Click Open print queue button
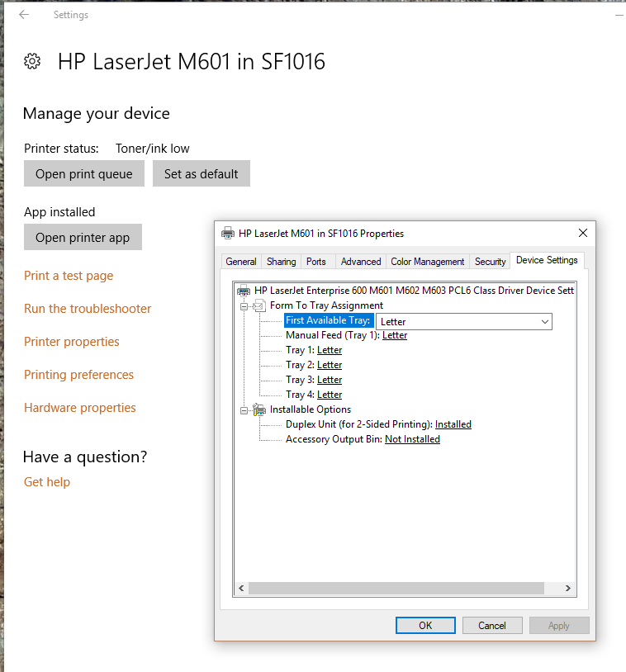The image size is (626, 672). 84,173
